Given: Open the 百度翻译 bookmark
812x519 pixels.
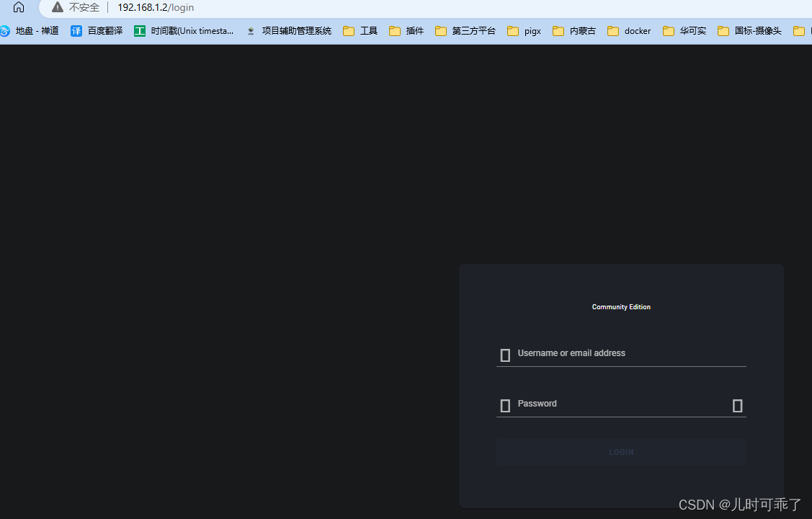Looking at the screenshot, I should 96,30.
